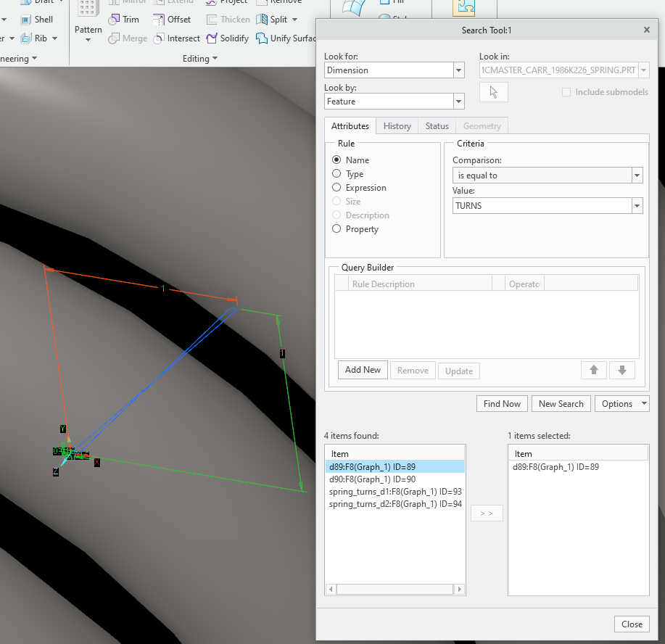Open the Look for dropdown
Screen dimensions: 665x644
[x=458, y=70]
